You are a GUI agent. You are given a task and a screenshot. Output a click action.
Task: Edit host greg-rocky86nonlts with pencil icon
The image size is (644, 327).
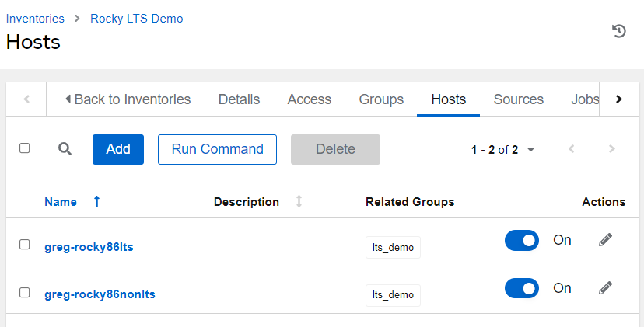[605, 288]
